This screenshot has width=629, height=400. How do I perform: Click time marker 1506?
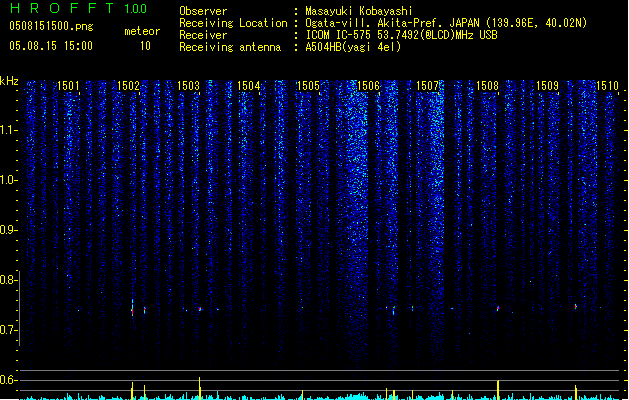(x=368, y=86)
